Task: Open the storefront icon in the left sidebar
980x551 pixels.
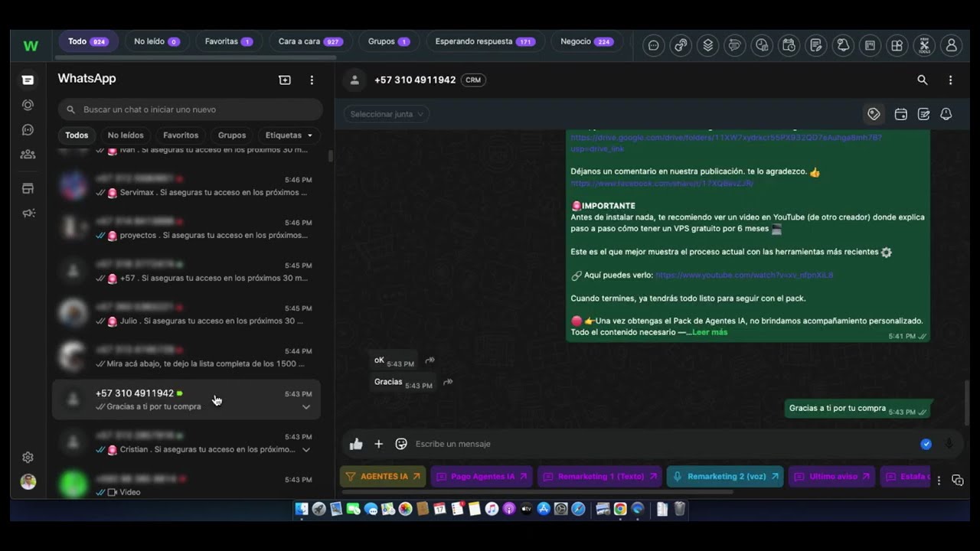Action: [x=28, y=188]
